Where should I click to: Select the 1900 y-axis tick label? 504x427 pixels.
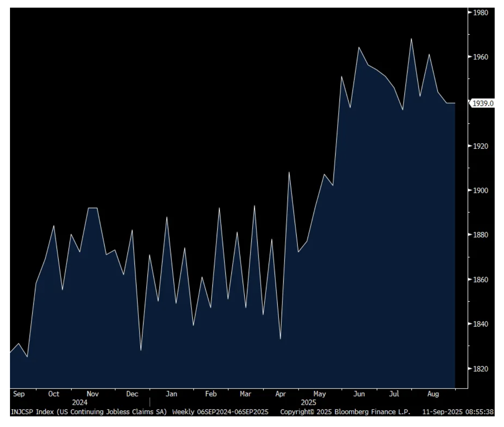coord(480,191)
